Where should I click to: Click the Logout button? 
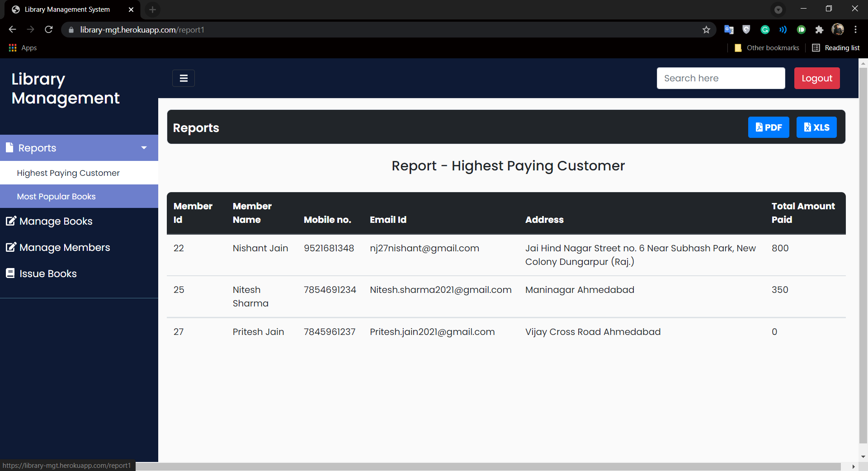817,78
